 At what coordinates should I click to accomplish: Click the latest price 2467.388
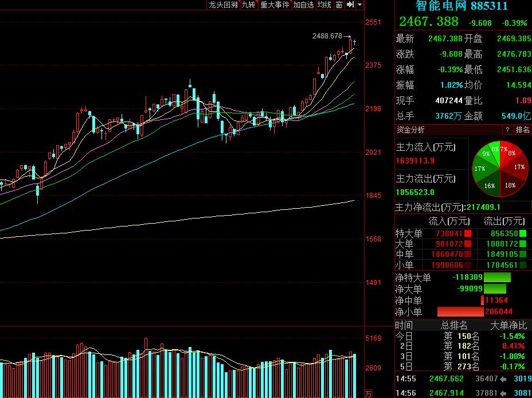pyautogui.click(x=428, y=22)
